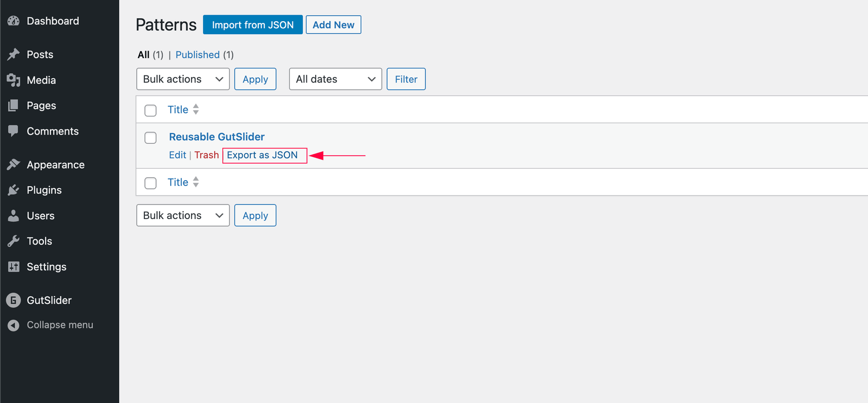Click the GutSlider logo icon

point(14,300)
